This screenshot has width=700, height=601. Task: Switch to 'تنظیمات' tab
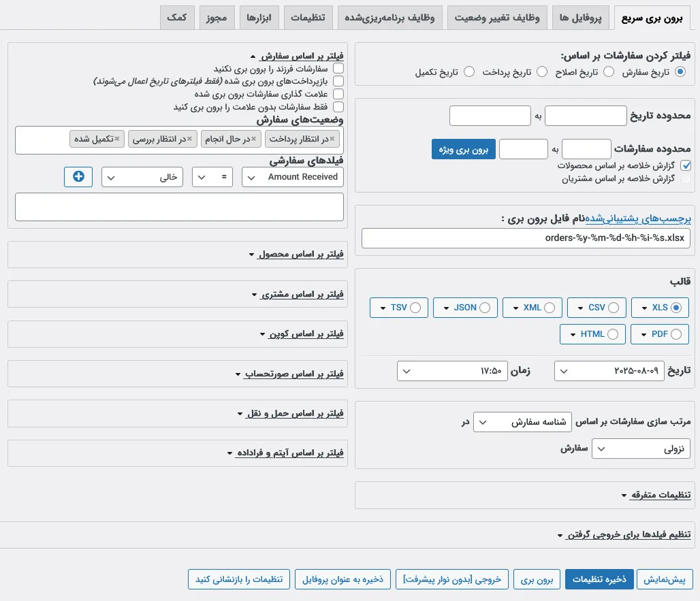(308, 18)
